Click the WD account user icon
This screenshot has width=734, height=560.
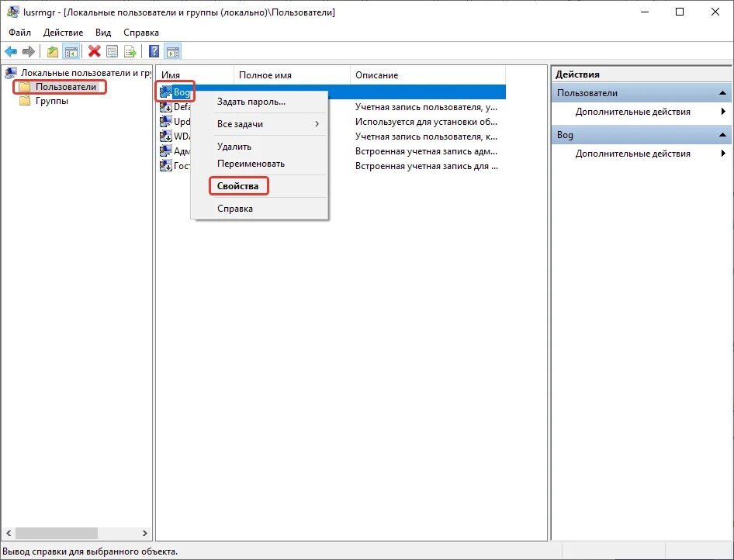pyautogui.click(x=166, y=137)
